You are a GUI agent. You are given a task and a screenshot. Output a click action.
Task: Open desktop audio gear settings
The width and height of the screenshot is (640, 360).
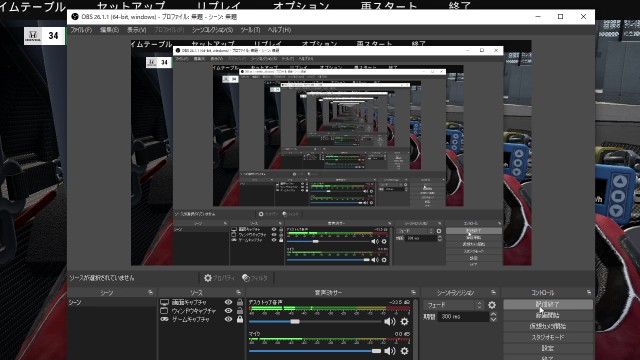point(404,322)
